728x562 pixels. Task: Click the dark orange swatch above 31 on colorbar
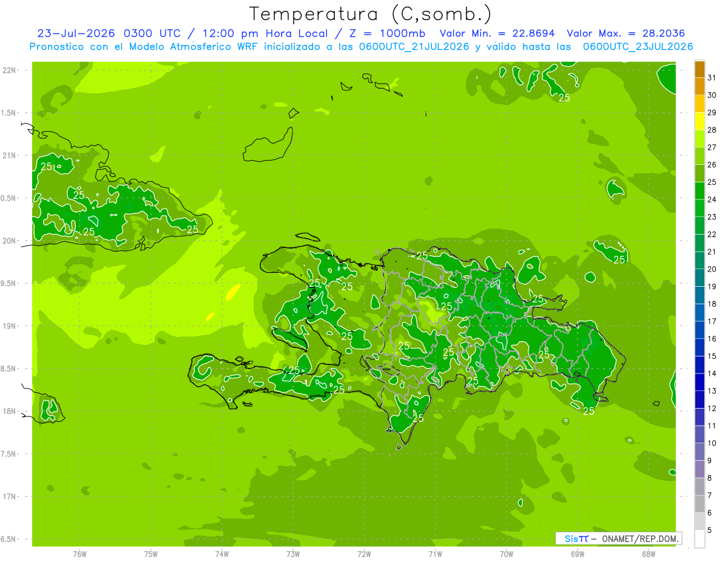click(x=699, y=69)
